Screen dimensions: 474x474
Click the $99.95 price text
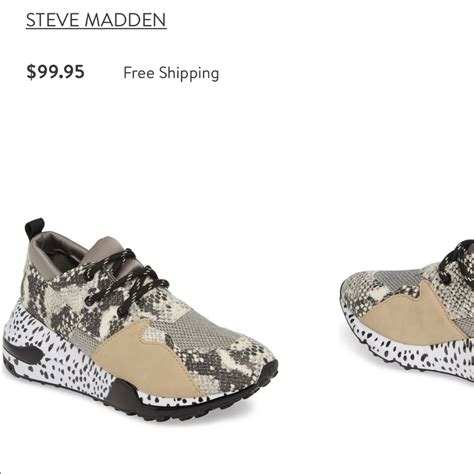point(55,72)
